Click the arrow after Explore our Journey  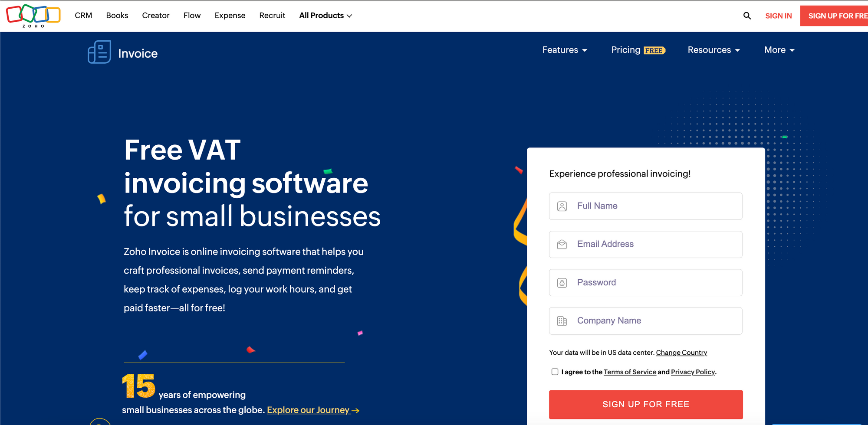tap(355, 410)
